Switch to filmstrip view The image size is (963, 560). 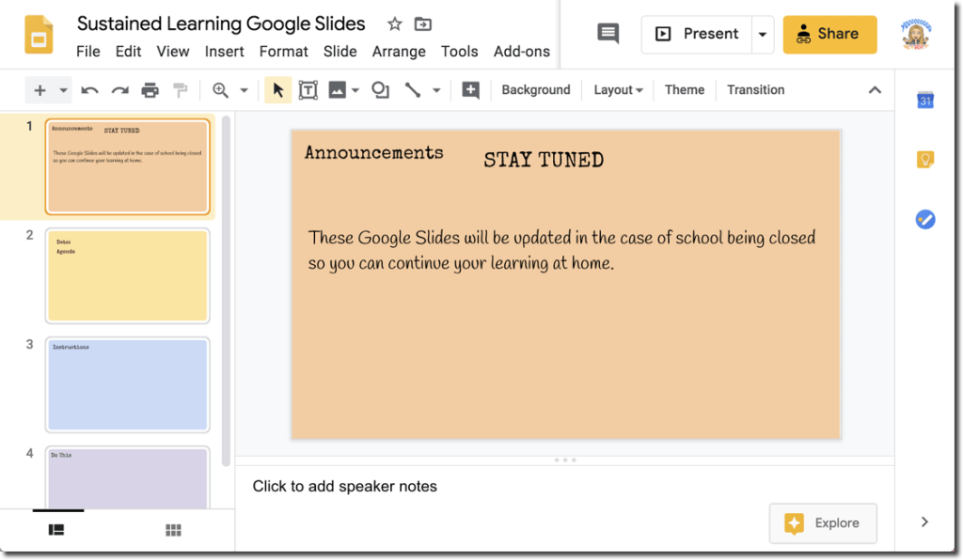[x=56, y=529]
